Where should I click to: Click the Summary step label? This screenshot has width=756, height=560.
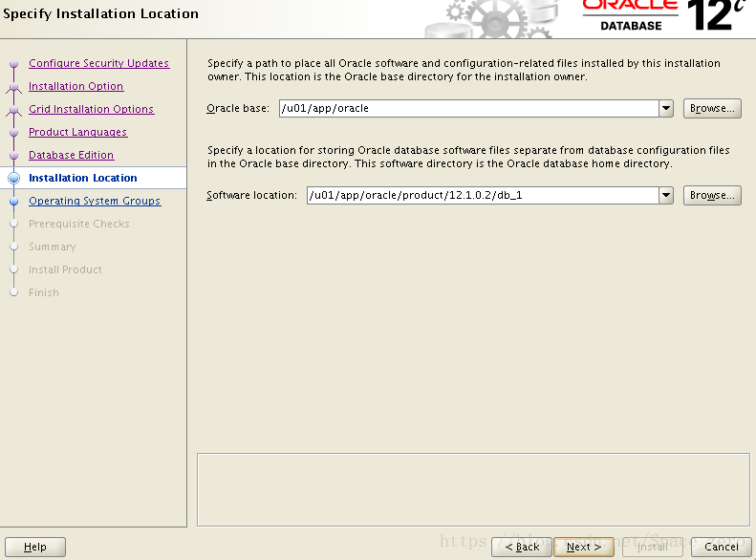click(52, 247)
